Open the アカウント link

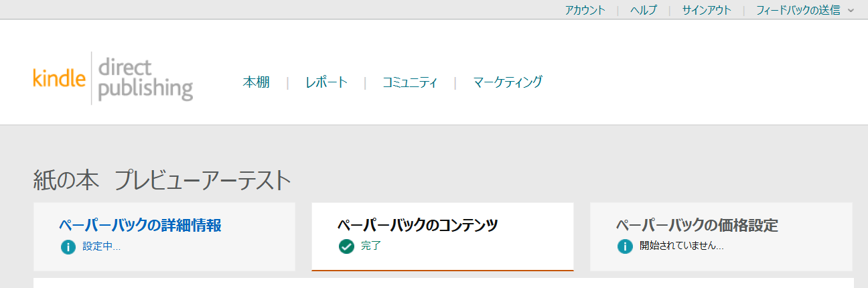tap(585, 10)
